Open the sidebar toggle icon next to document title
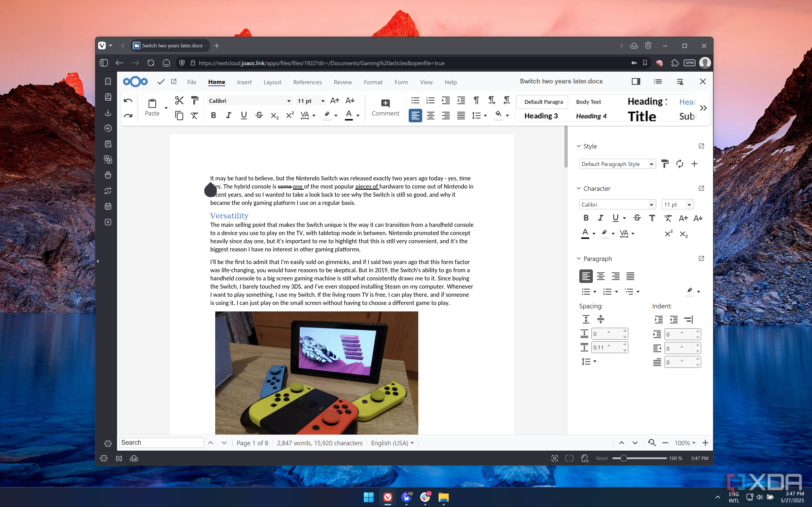This screenshot has height=507, width=812. click(x=636, y=81)
